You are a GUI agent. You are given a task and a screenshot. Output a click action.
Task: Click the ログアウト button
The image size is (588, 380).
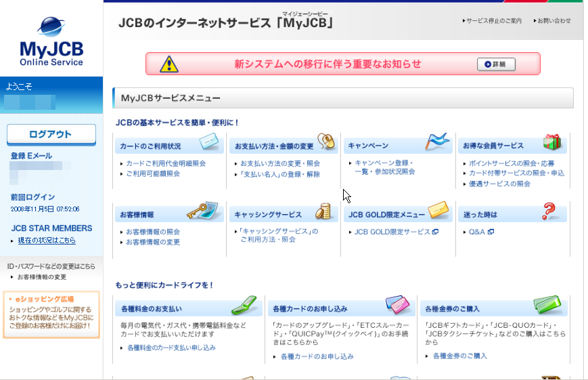(x=51, y=134)
